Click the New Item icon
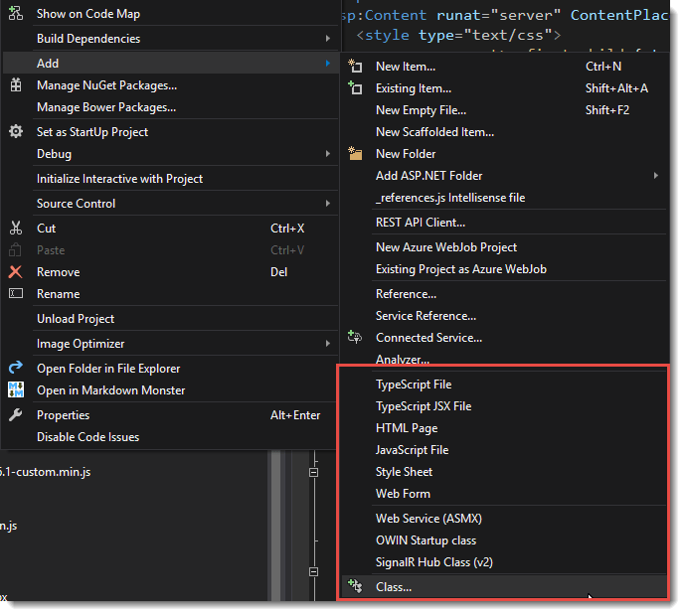This screenshot has width=685, height=616. coord(355,66)
